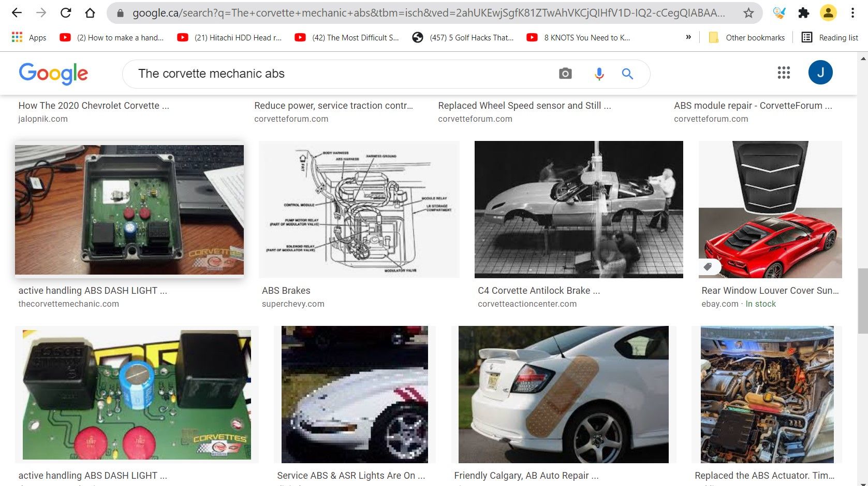
Task: Click the browser forward arrow
Action: [41, 13]
